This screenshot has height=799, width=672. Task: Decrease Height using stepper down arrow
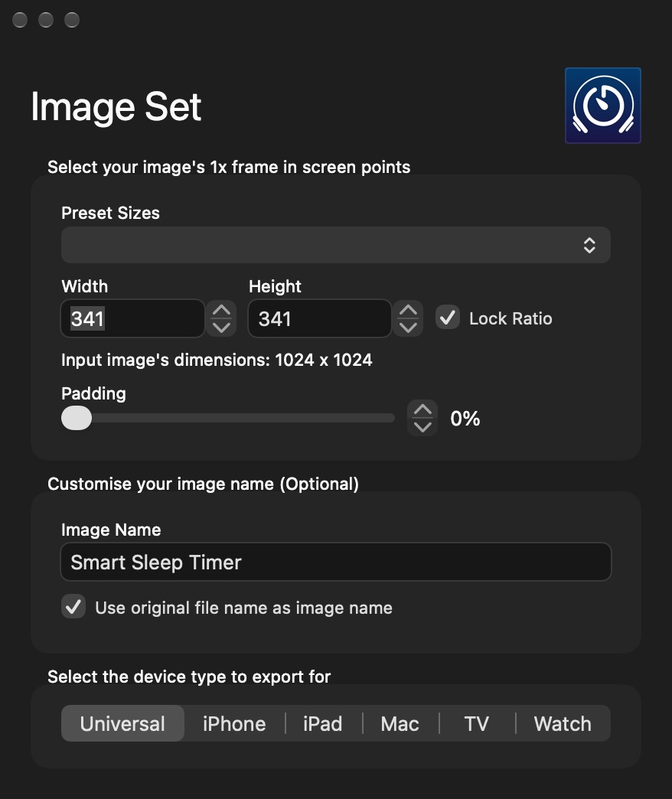(x=408, y=327)
